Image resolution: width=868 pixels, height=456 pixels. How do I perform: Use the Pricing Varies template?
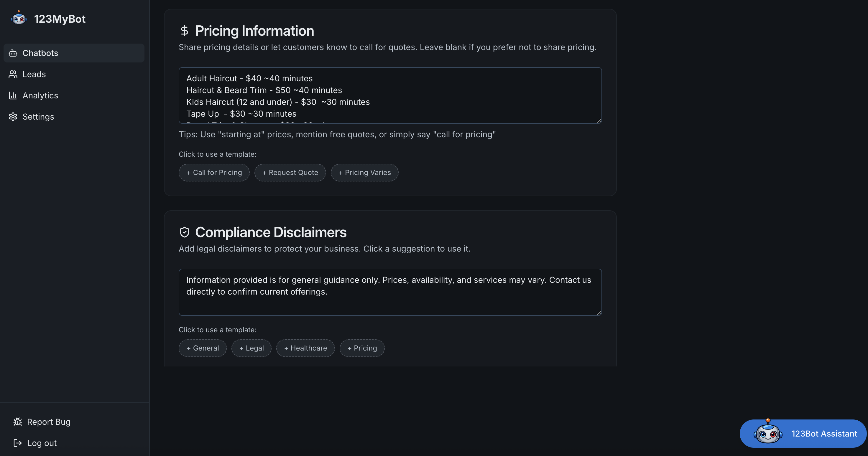click(364, 172)
